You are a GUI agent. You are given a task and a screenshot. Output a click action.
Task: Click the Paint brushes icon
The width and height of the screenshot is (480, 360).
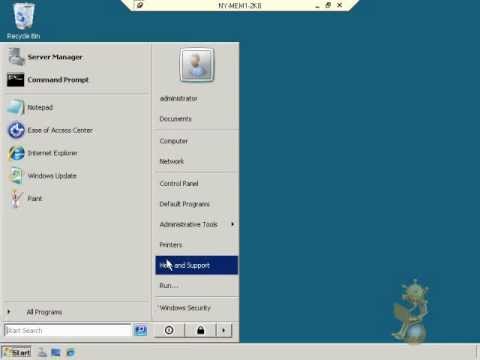point(16,198)
